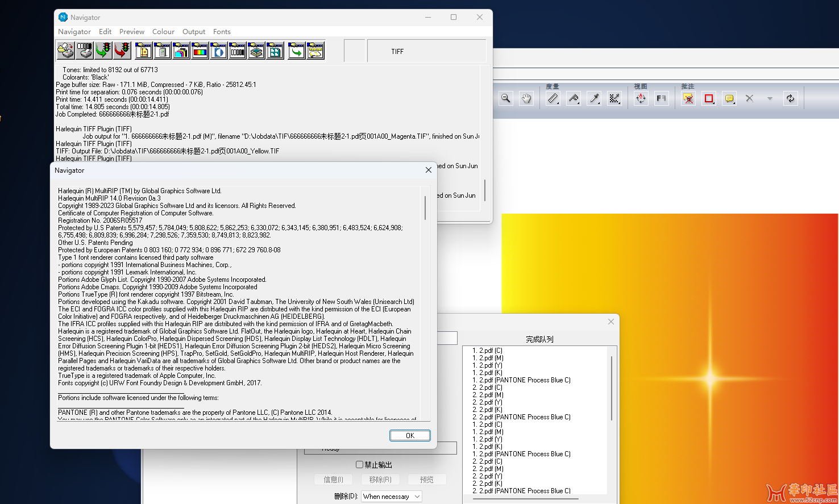This screenshot has height=504, width=839.
Task: Open the green curved arrow input icon
Action: tap(296, 51)
